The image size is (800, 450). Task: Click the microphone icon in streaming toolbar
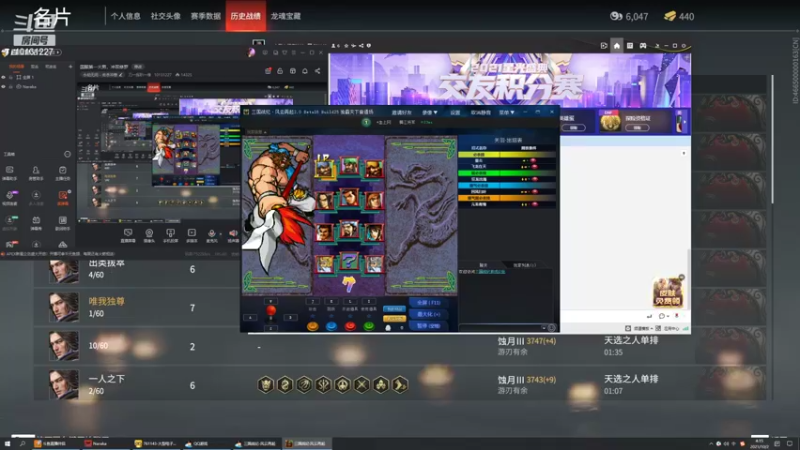(x=212, y=235)
